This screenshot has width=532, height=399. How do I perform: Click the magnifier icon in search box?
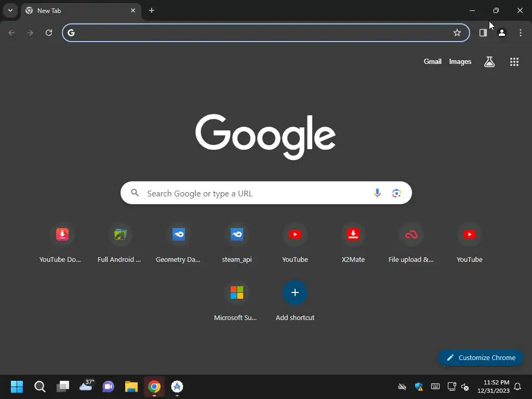(135, 193)
